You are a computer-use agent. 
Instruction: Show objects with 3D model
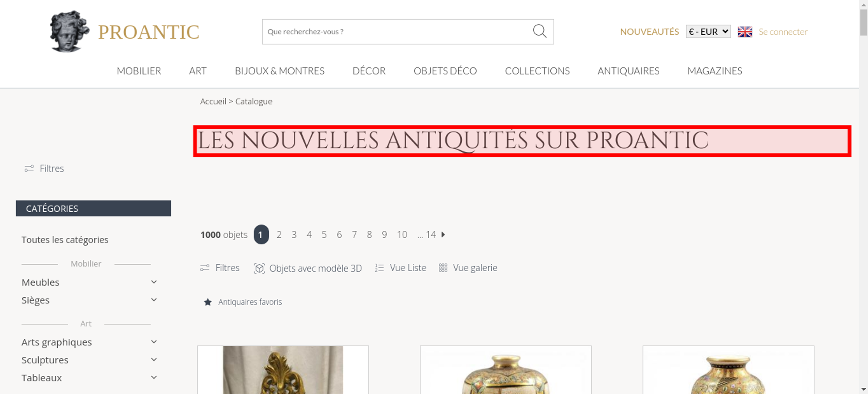308,268
